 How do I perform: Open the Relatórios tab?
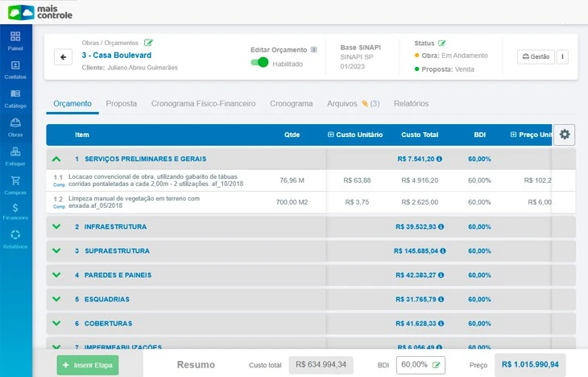point(411,104)
